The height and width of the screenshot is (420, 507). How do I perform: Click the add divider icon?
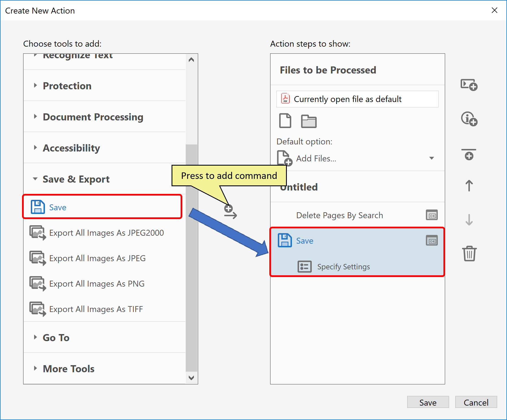[x=469, y=154]
